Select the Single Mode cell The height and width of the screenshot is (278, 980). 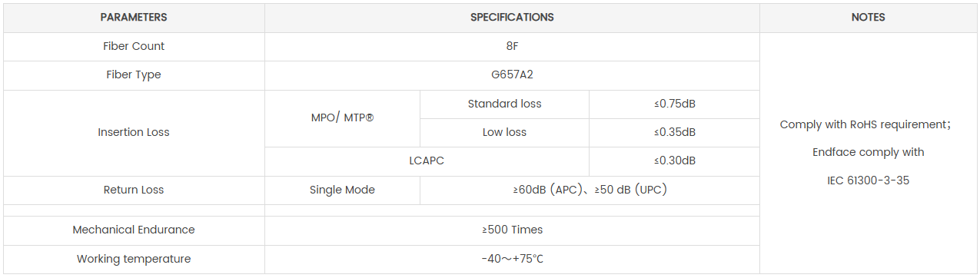342,190
